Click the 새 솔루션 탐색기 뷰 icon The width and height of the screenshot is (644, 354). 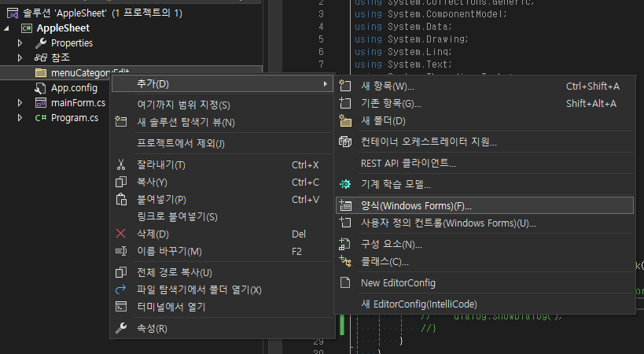pyautogui.click(x=121, y=122)
